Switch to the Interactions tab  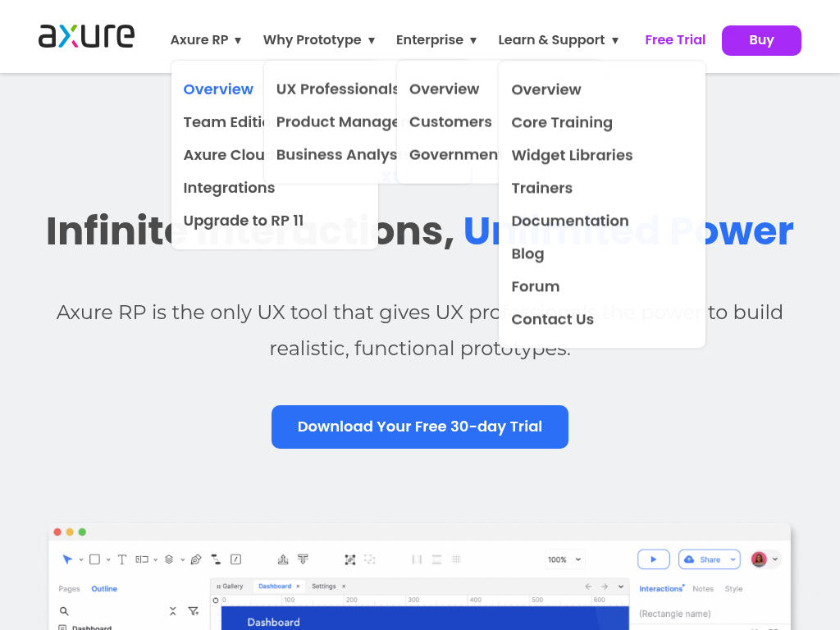(x=661, y=588)
